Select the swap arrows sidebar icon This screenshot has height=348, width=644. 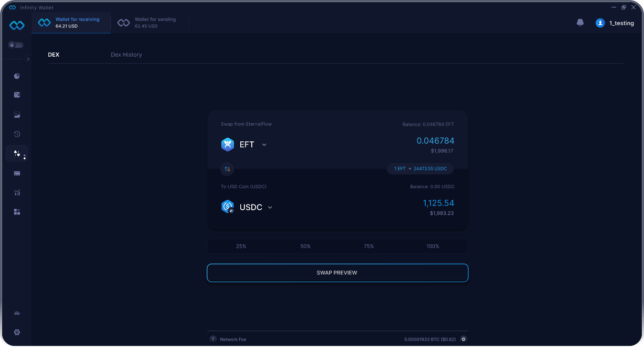[x=17, y=153]
